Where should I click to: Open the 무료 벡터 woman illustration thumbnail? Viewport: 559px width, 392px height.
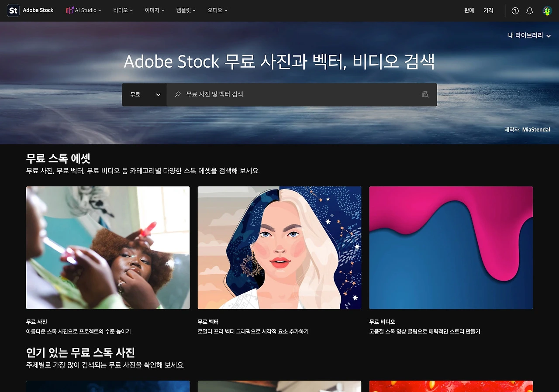[x=279, y=248]
